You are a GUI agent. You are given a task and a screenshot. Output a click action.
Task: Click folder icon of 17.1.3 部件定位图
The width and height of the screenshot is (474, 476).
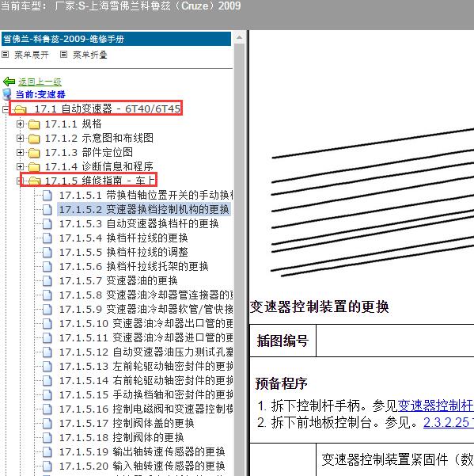click(x=34, y=153)
